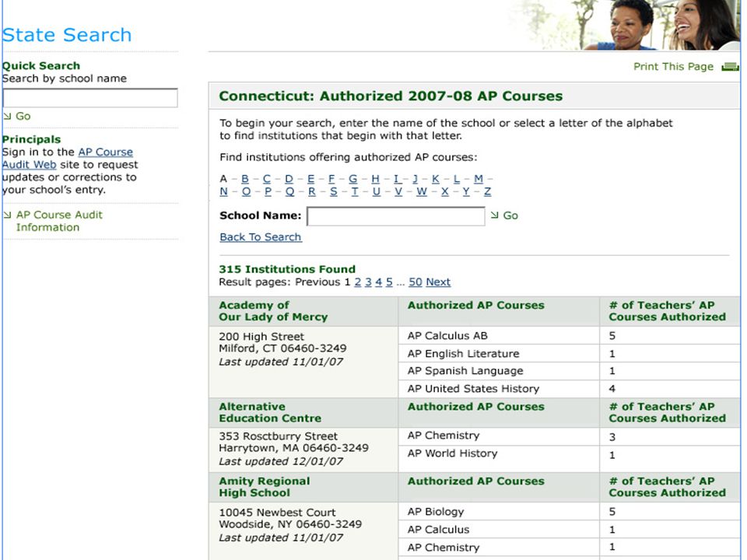The width and height of the screenshot is (747, 560).
Task: Select letter T in the alphabet index
Action: [x=355, y=192]
